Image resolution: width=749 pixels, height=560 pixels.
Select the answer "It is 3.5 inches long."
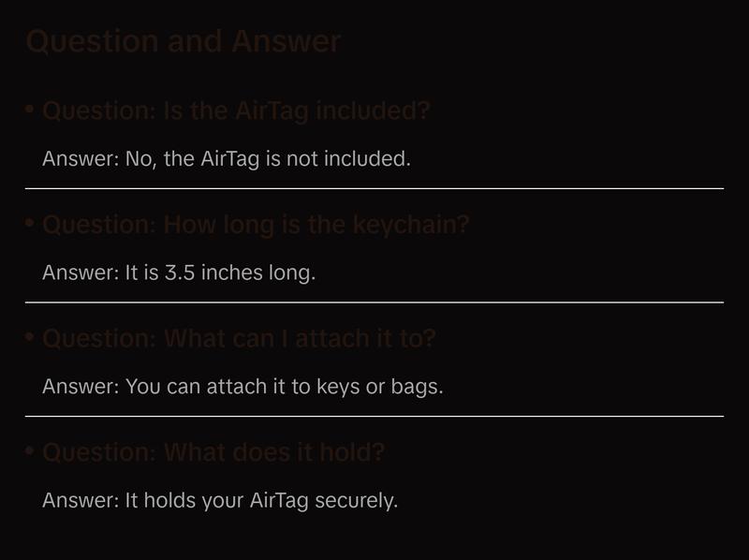(x=179, y=273)
